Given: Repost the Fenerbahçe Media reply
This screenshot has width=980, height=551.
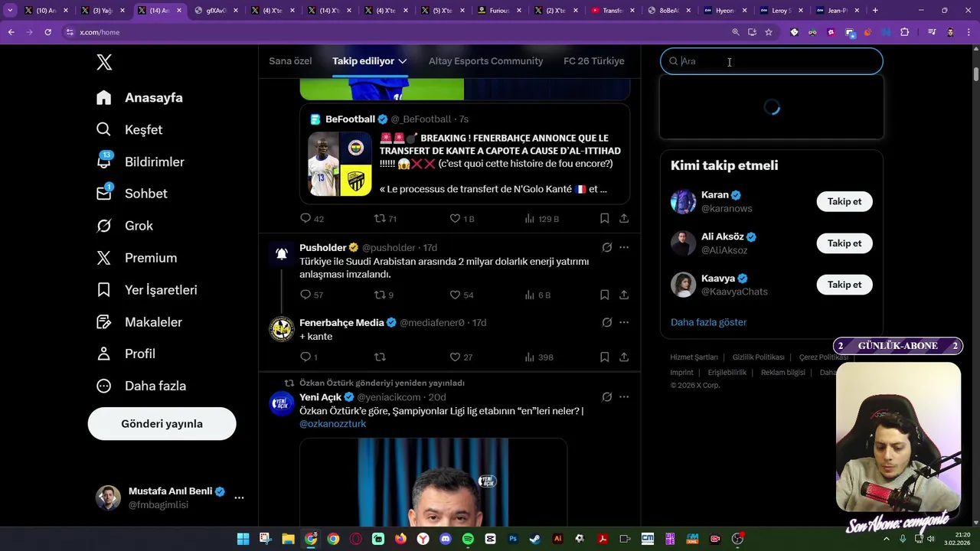Looking at the screenshot, I should click(x=380, y=357).
